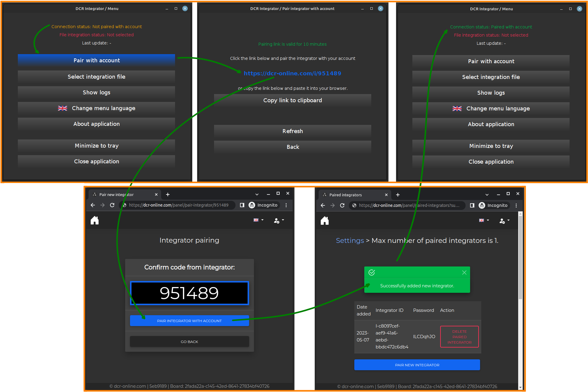
Task: Open the Settings breadcrumb link
Action: point(350,241)
